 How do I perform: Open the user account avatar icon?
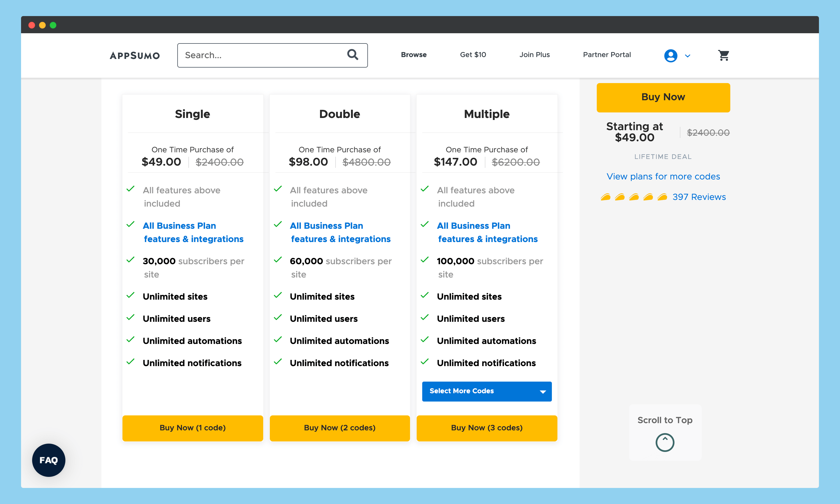click(x=670, y=55)
